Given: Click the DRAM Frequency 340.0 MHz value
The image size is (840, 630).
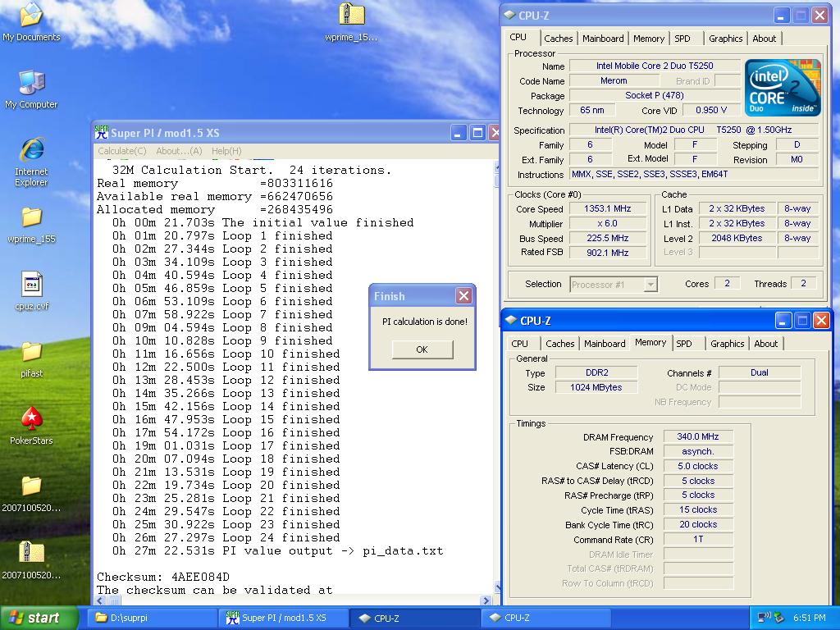Looking at the screenshot, I should [x=697, y=436].
